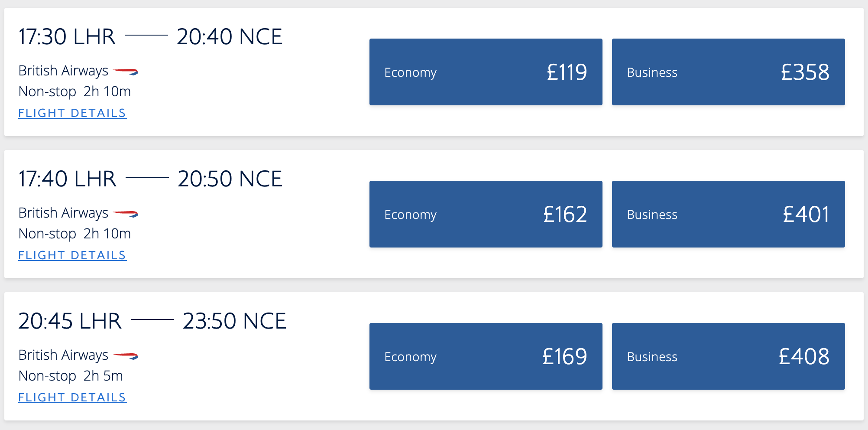
Task: Choose the £162 Economy fare
Action: pos(486,214)
